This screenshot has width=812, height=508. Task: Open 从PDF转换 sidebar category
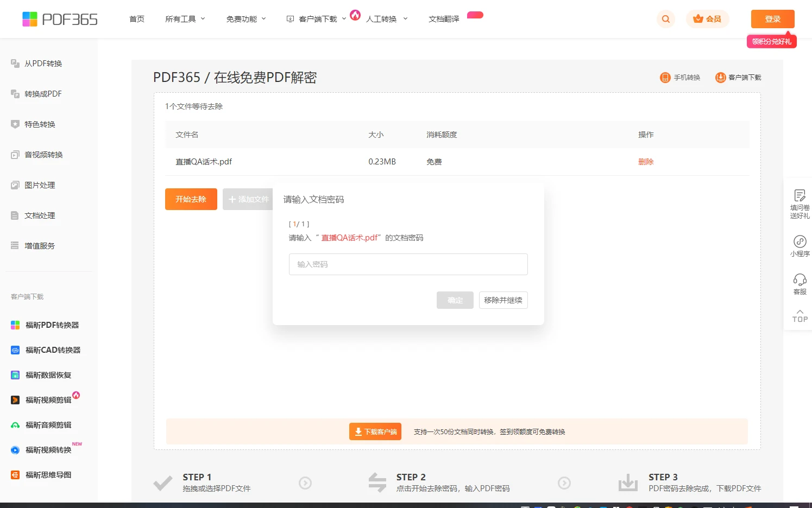[x=37, y=63]
